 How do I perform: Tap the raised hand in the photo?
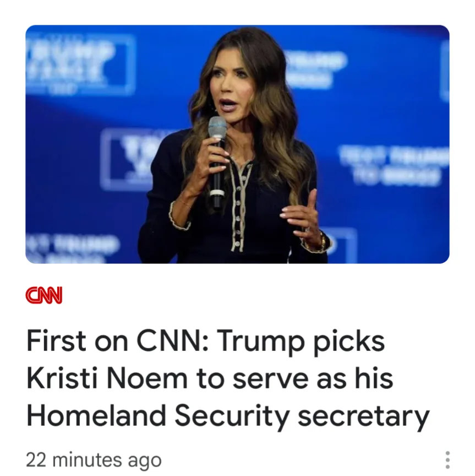(301, 215)
